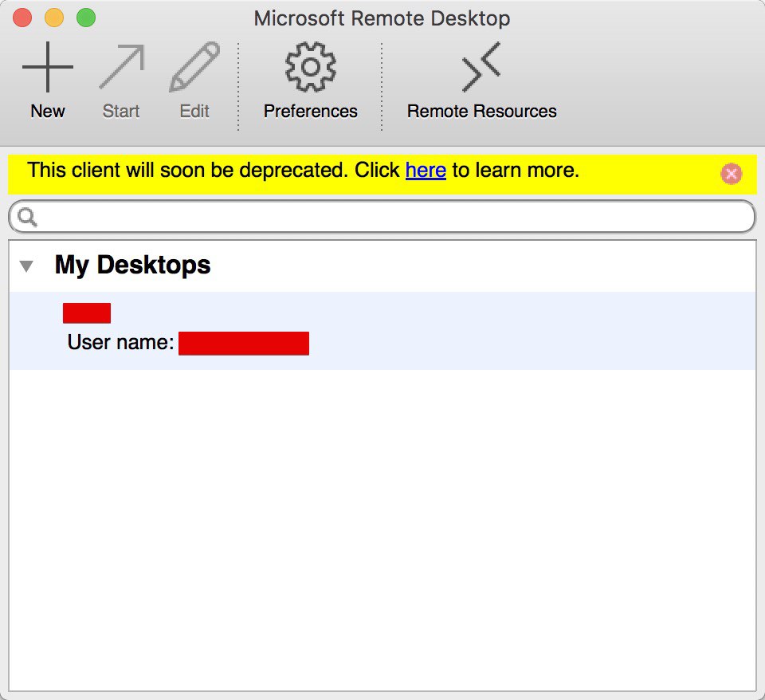Open the Remote Resources icon

click(x=481, y=67)
